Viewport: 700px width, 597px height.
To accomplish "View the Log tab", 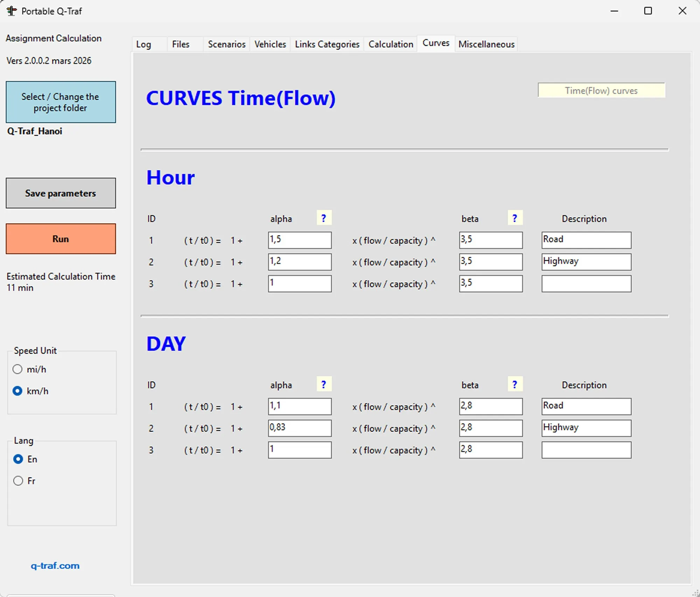I will click(x=144, y=44).
